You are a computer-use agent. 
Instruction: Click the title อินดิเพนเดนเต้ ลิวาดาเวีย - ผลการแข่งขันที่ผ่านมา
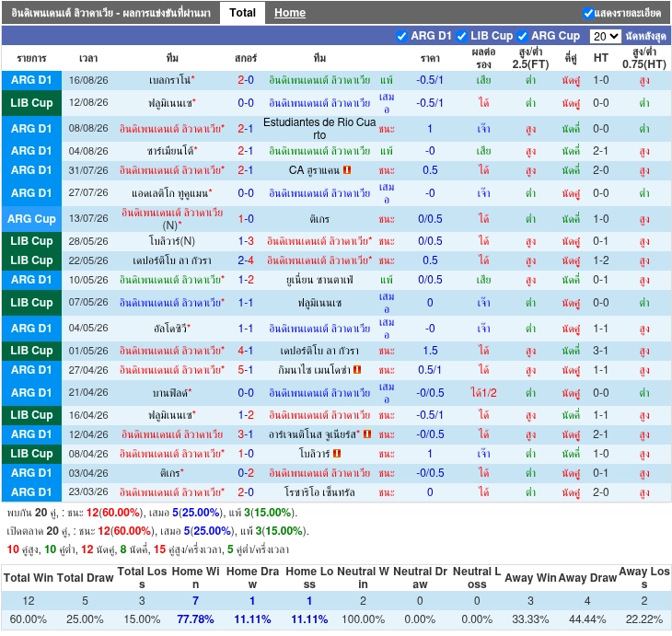[x=111, y=13]
